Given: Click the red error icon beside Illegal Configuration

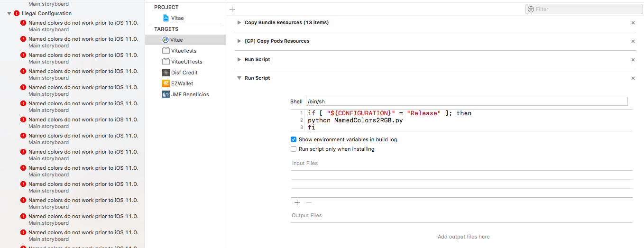Looking at the screenshot, I should tap(17, 14).
